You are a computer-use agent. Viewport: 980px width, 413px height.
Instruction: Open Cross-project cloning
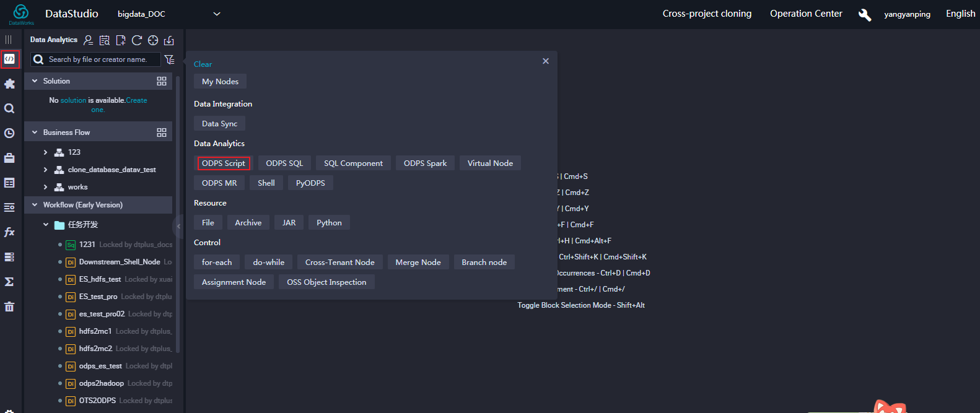707,14
